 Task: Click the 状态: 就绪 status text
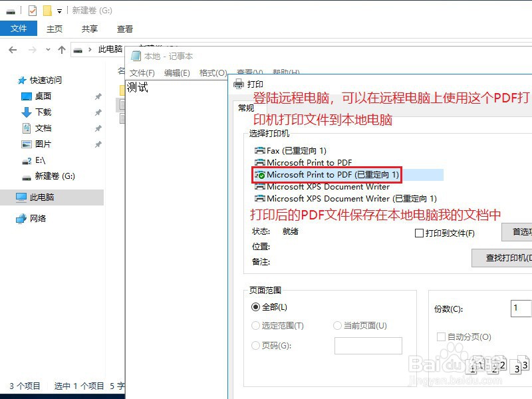[275, 231]
